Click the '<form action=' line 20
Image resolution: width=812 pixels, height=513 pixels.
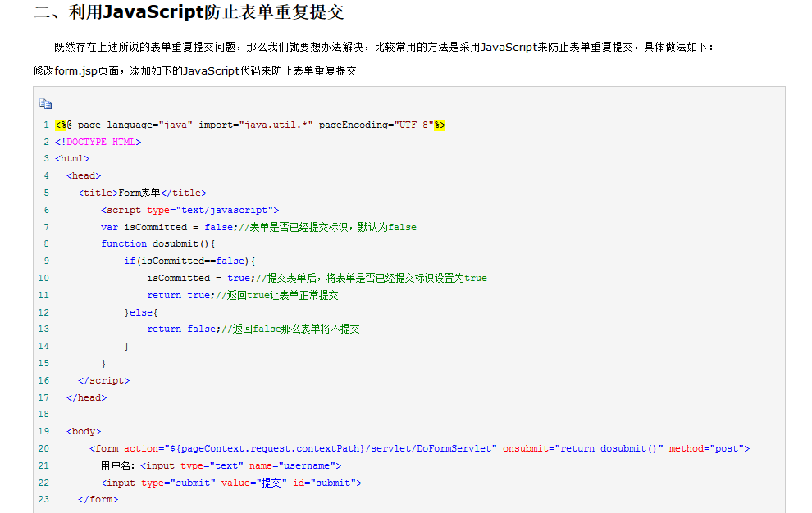click(x=419, y=448)
